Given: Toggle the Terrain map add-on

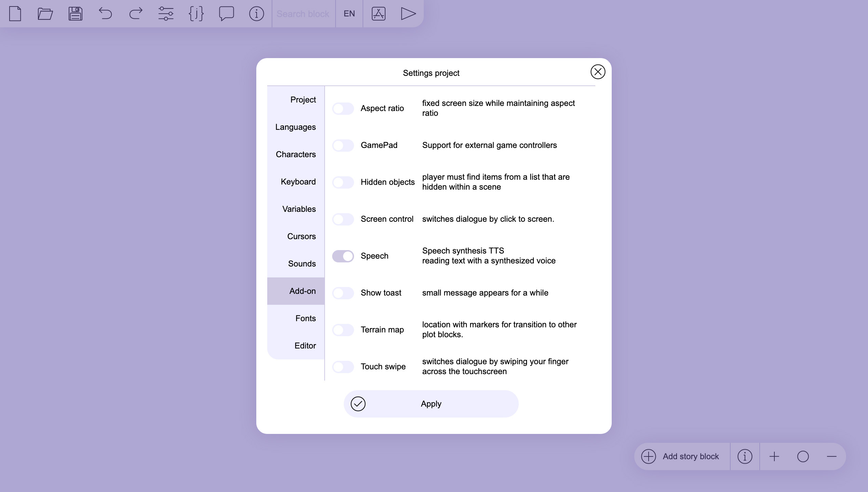Looking at the screenshot, I should [343, 330].
